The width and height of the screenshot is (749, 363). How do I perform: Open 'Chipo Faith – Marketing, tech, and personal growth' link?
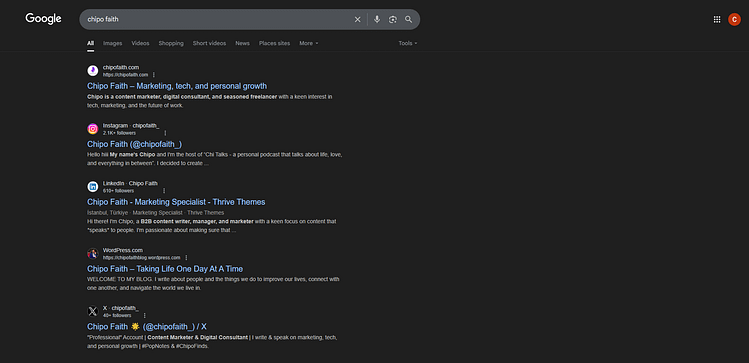(177, 86)
